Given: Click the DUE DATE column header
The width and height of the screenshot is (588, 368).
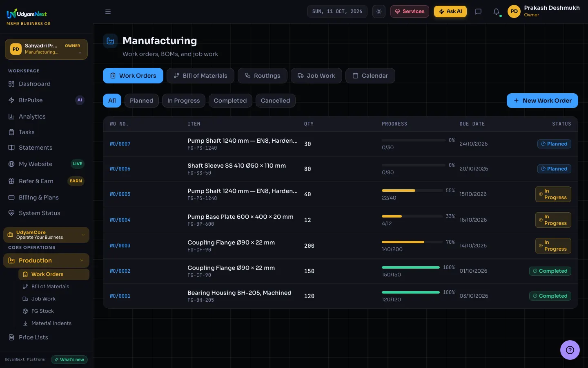Looking at the screenshot, I should (x=472, y=124).
